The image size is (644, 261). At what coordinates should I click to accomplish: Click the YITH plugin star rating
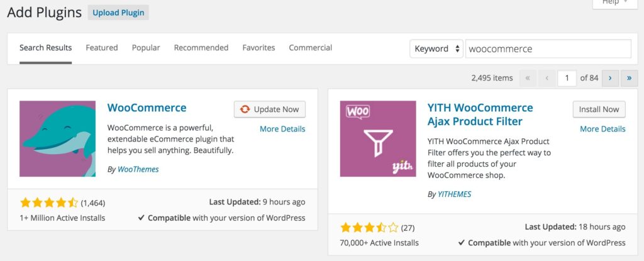click(369, 227)
